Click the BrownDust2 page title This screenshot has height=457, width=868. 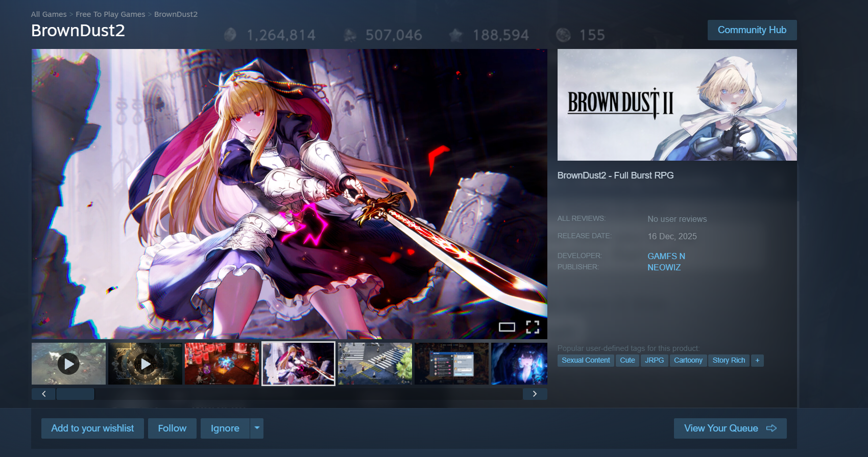coord(78,31)
